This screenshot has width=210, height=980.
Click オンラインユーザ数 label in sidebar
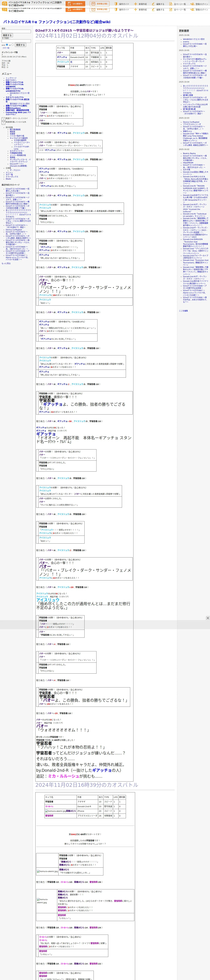click(9, 52)
